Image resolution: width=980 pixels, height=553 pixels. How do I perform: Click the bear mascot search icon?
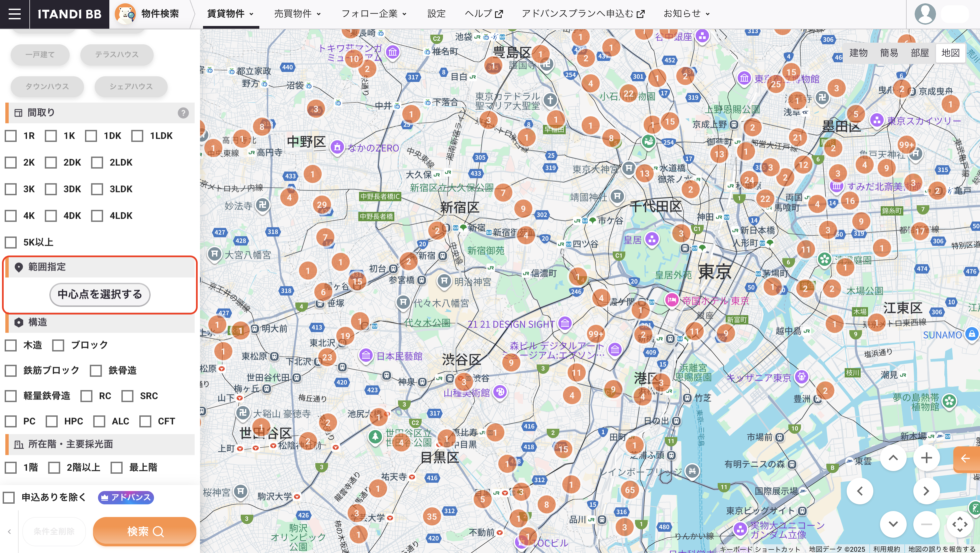coord(125,14)
